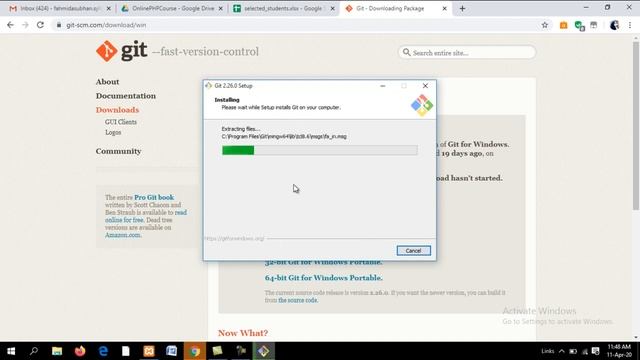Open the network tray icon
640x360 pixels.
point(585,351)
